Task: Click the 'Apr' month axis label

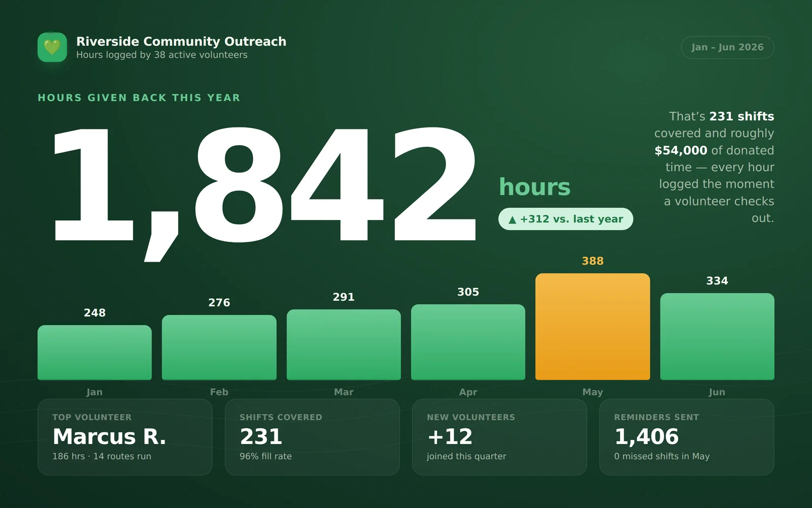Action: coord(468,392)
